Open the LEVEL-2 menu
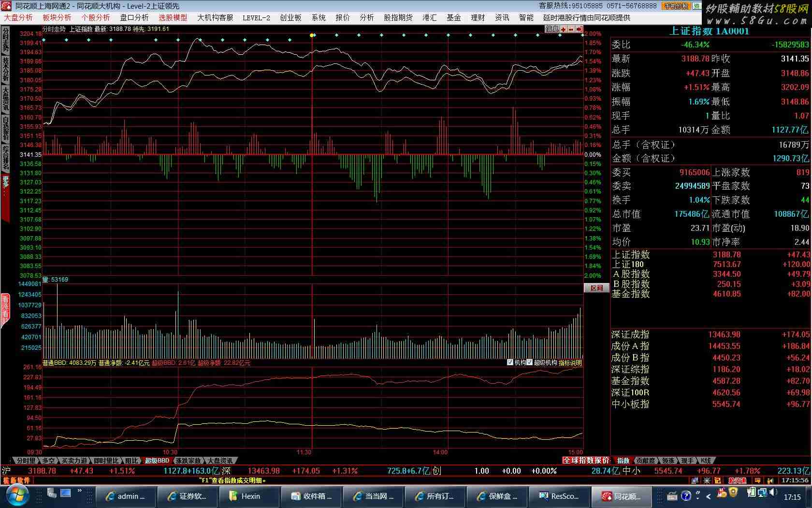Image resolution: width=812 pixels, height=508 pixels. tap(256, 17)
